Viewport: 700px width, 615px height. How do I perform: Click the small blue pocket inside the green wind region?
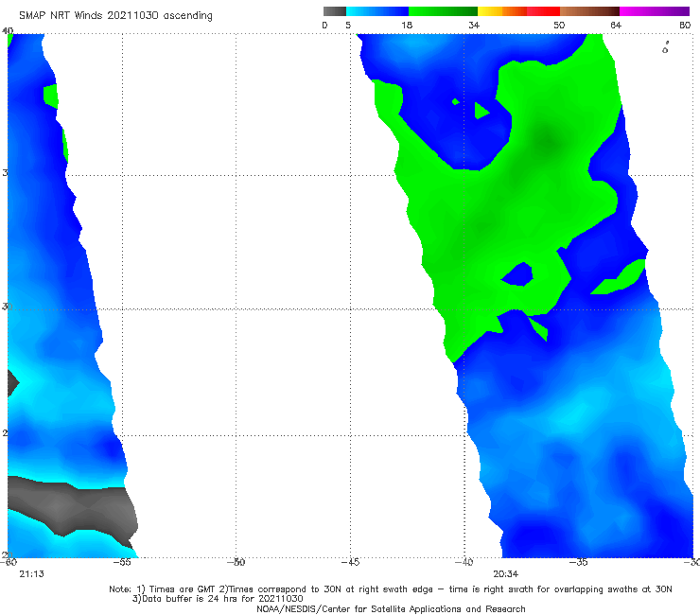tap(517, 274)
